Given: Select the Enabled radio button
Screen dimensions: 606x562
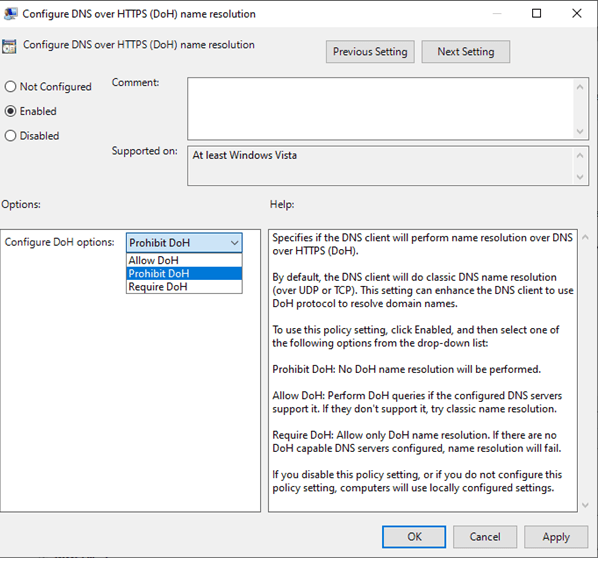Looking at the screenshot, I should coord(11,111).
